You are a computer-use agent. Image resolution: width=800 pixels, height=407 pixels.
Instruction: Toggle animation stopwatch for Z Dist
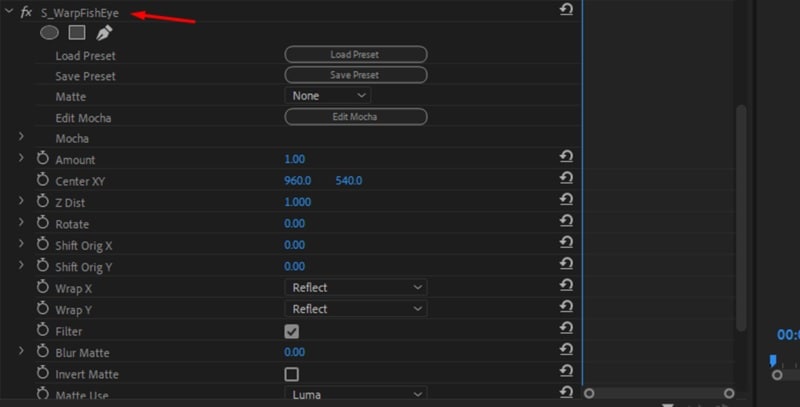[43, 201]
